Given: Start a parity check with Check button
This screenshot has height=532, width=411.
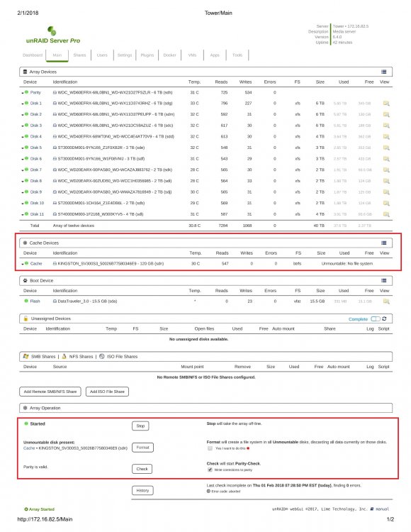Looking at the screenshot, I should click(x=142, y=469).
